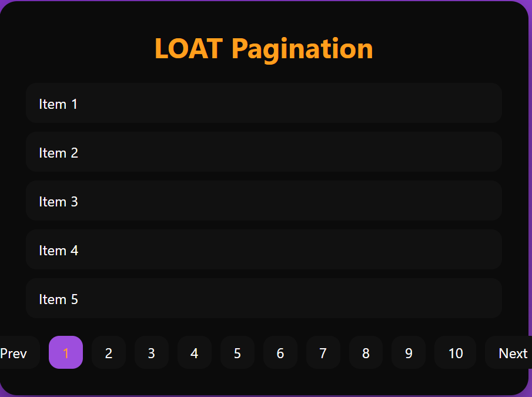Jump to page 2
The width and height of the screenshot is (532, 397).
109,353
